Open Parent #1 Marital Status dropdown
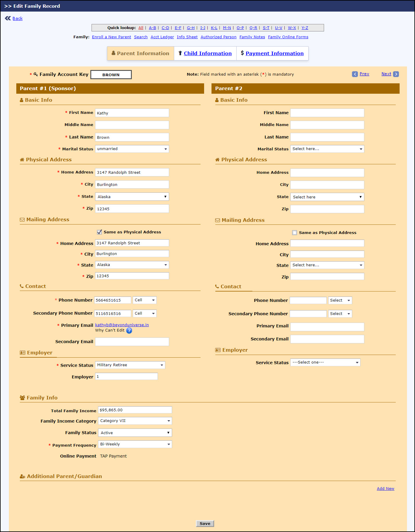 [x=132, y=149]
